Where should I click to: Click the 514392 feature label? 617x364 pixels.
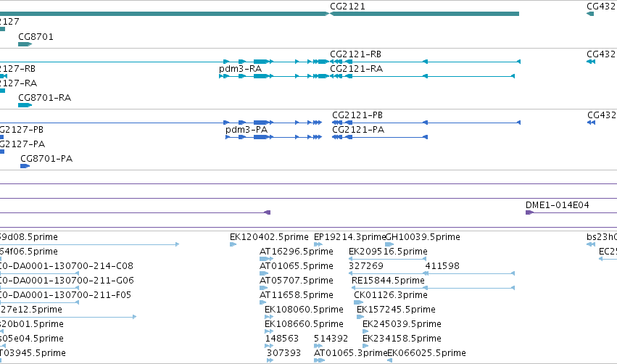[331, 339]
